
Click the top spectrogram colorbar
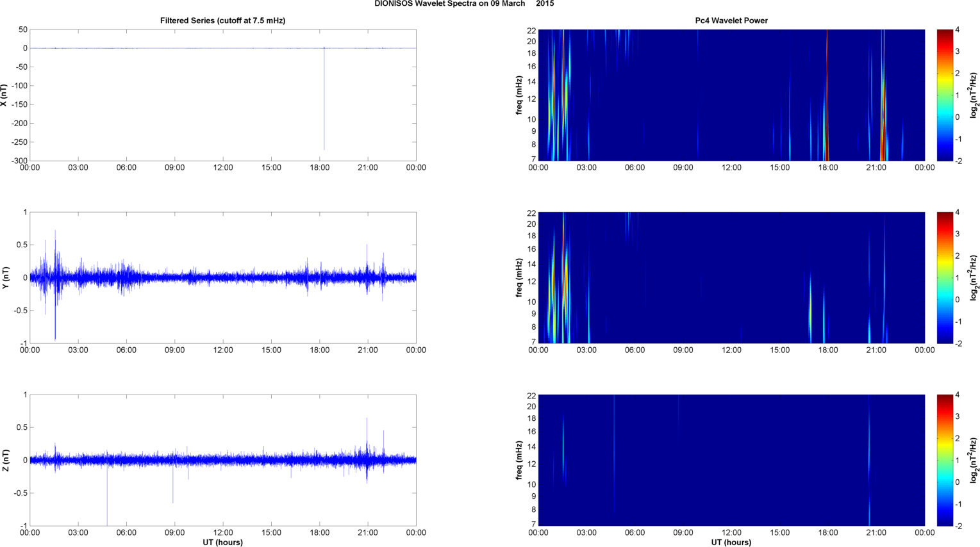pyautogui.click(x=943, y=95)
